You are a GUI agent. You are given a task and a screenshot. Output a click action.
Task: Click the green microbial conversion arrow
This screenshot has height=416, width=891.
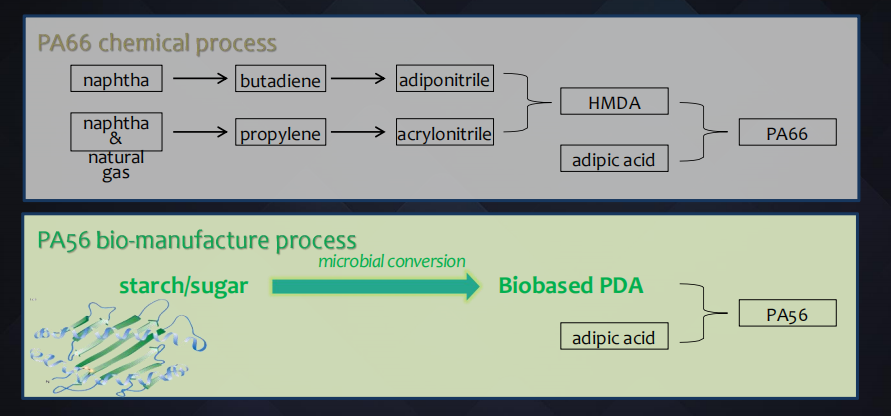click(375, 287)
